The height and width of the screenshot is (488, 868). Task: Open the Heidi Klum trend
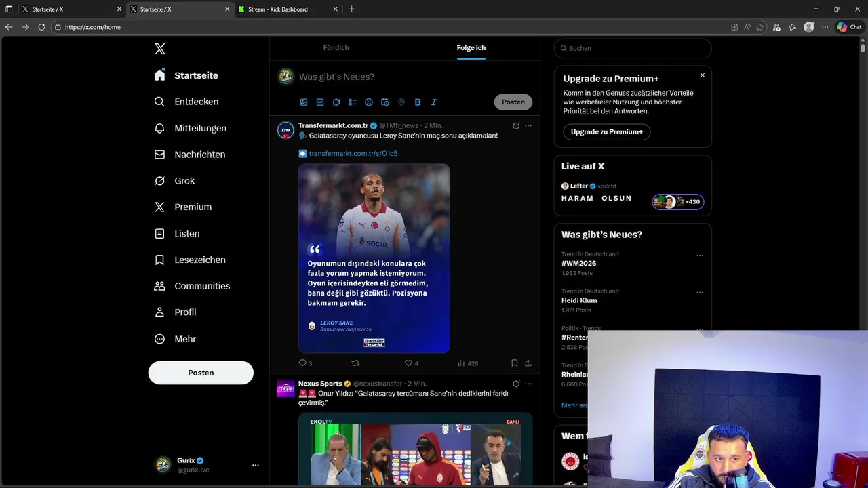pos(579,300)
